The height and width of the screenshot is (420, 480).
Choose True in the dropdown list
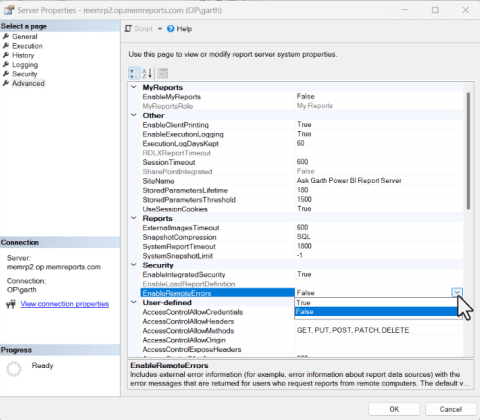[x=376, y=302]
